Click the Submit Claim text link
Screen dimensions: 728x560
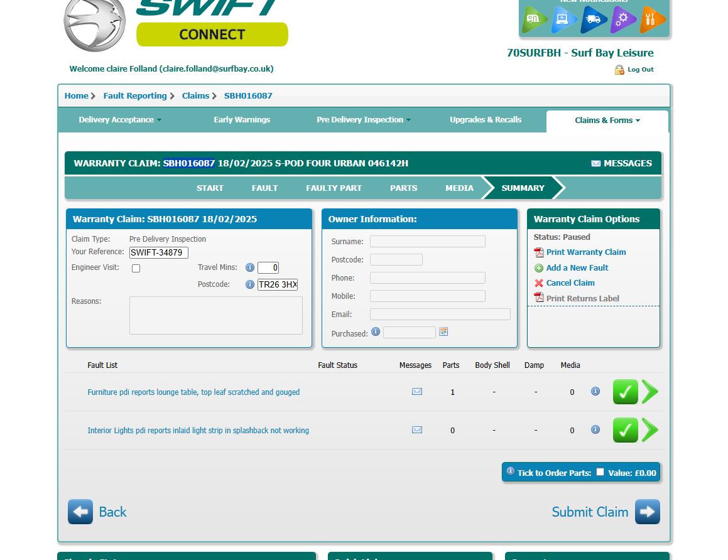(x=590, y=512)
